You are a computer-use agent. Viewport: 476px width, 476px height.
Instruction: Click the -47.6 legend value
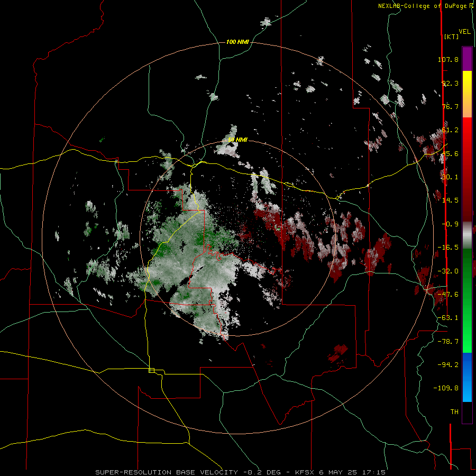point(448,295)
